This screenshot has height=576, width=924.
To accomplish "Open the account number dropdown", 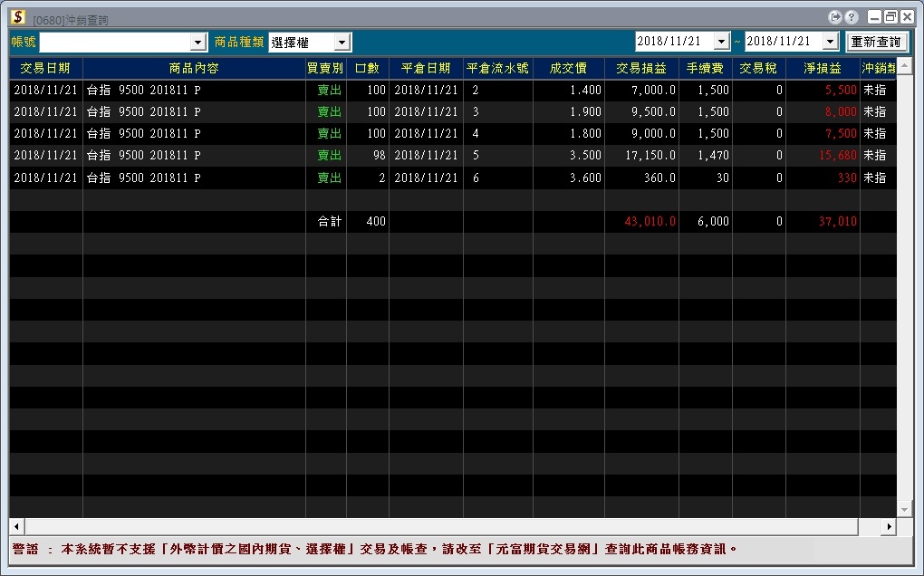I will (x=197, y=42).
